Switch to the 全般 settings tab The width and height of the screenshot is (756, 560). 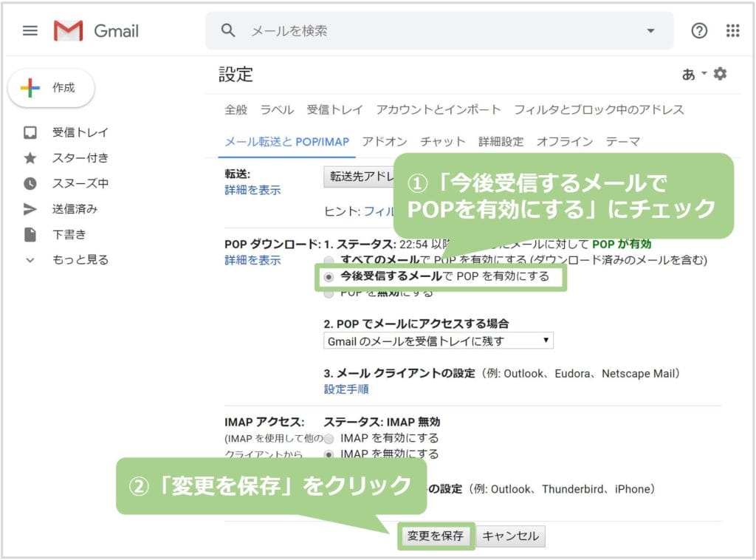click(236, 109)
